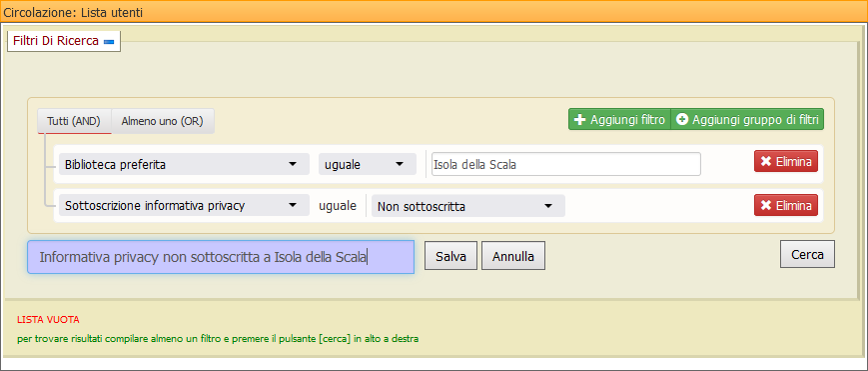Click the Aggiungi filtro button
The image size is (868, 371).
click(x=619, y=119)
